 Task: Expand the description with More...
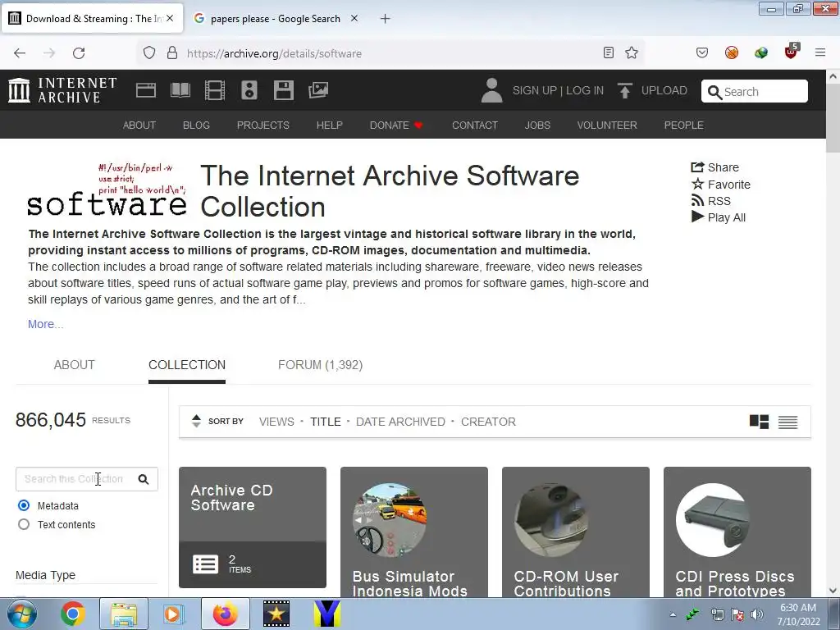46,324
